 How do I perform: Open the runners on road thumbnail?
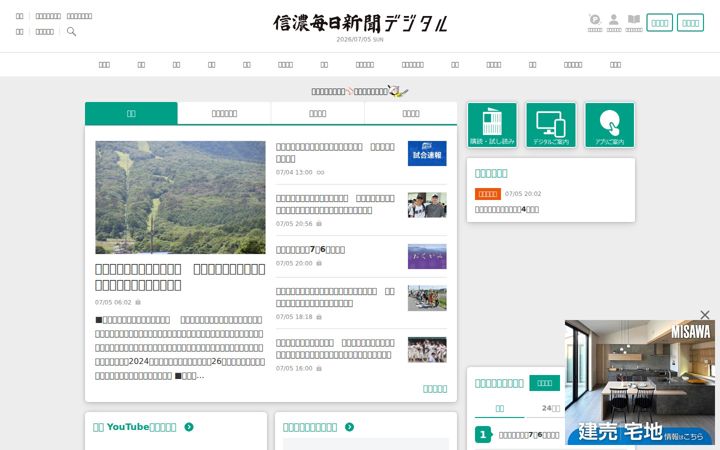tap(427, 298)
